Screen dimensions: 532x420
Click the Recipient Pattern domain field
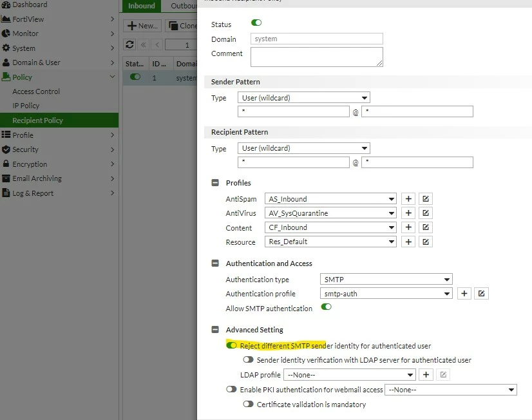tap(417, 162)
